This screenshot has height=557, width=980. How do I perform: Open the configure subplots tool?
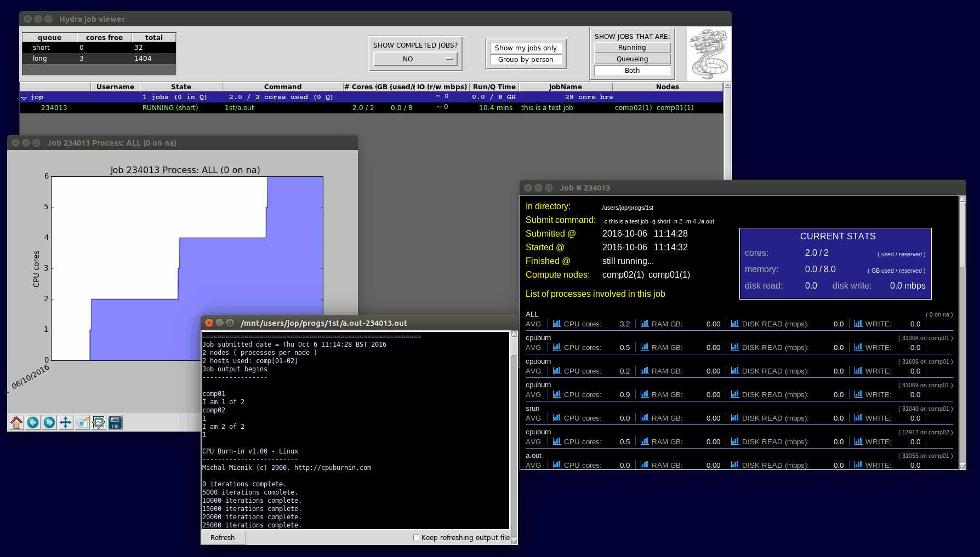pos(99,422)
